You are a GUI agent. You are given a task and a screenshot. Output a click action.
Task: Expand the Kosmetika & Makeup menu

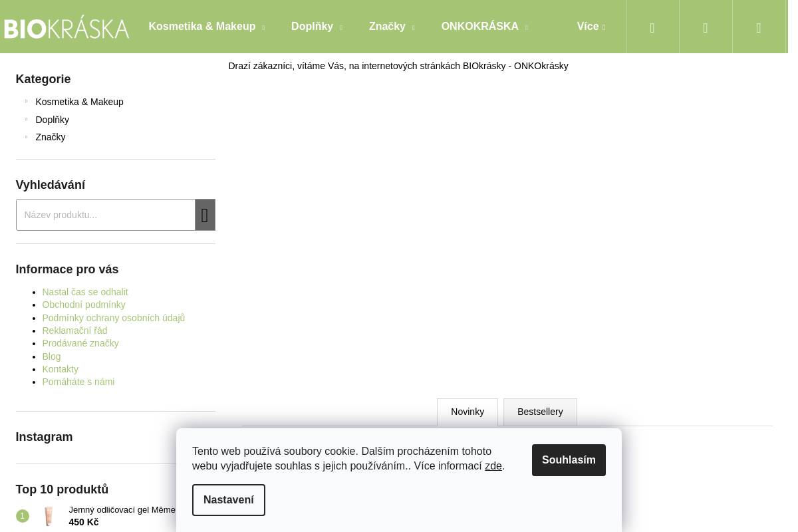coord(207,27)
